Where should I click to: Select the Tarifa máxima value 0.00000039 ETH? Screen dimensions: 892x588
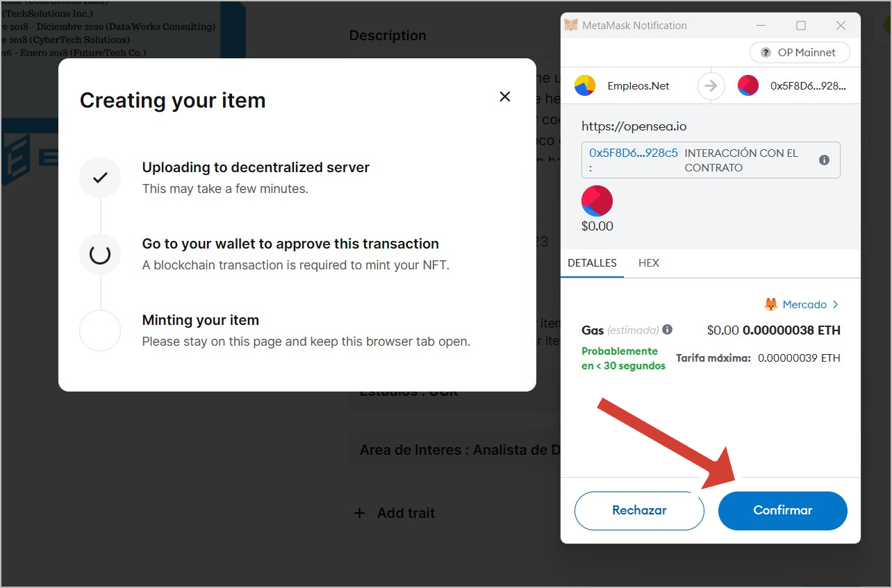tap(799, 358)
